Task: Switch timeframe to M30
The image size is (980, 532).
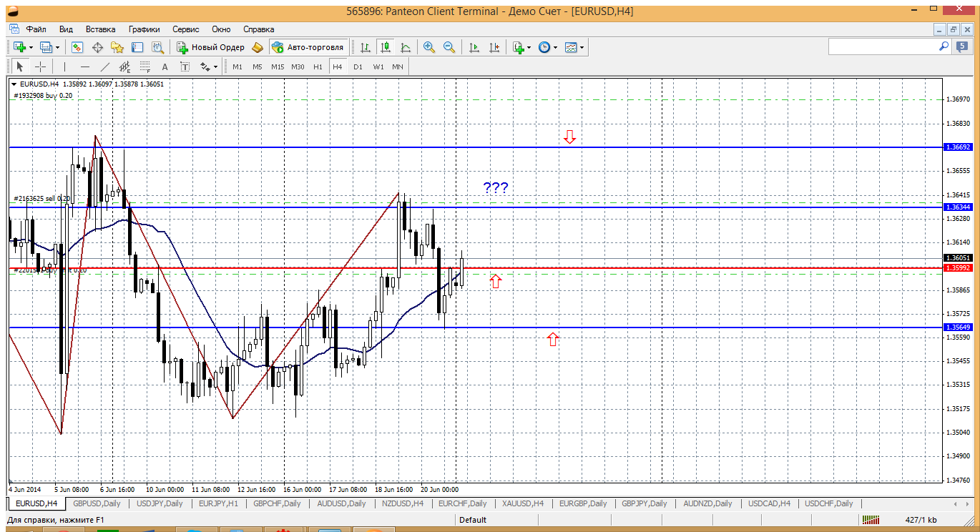Action: coord(298,66)
